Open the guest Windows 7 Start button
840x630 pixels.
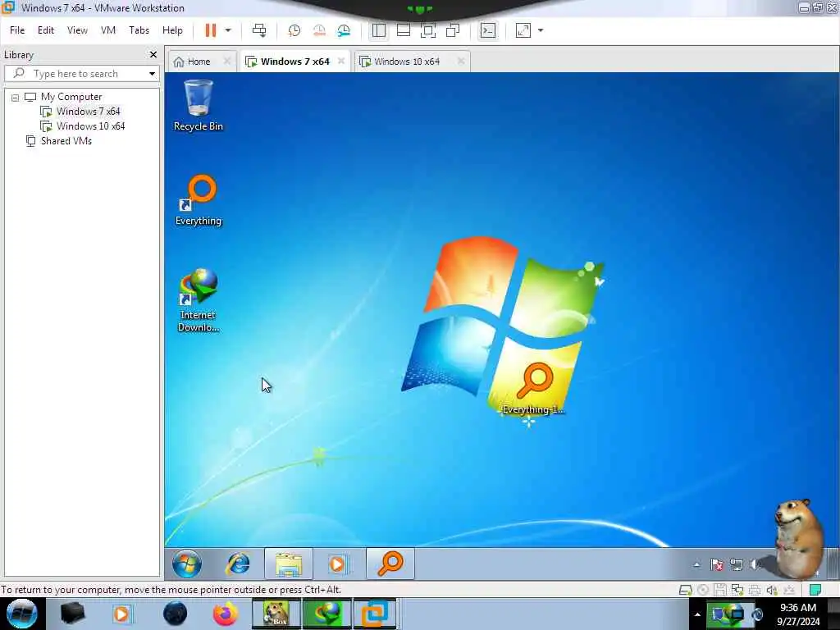point(186,564)
